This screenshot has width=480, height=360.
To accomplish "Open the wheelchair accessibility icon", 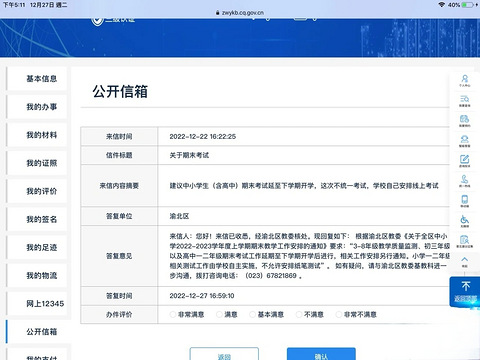I will pyautogui.click(x=465, y=221).
